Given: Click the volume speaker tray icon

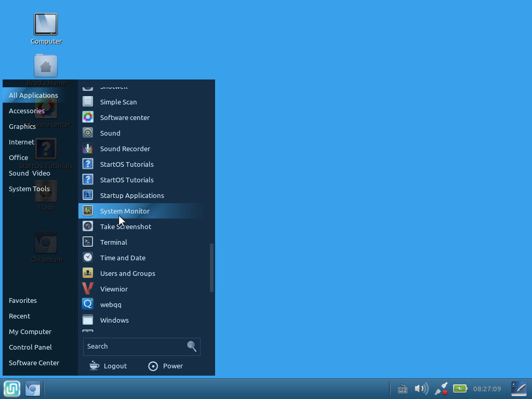Looking at the screenshot, I should point(421,389).
